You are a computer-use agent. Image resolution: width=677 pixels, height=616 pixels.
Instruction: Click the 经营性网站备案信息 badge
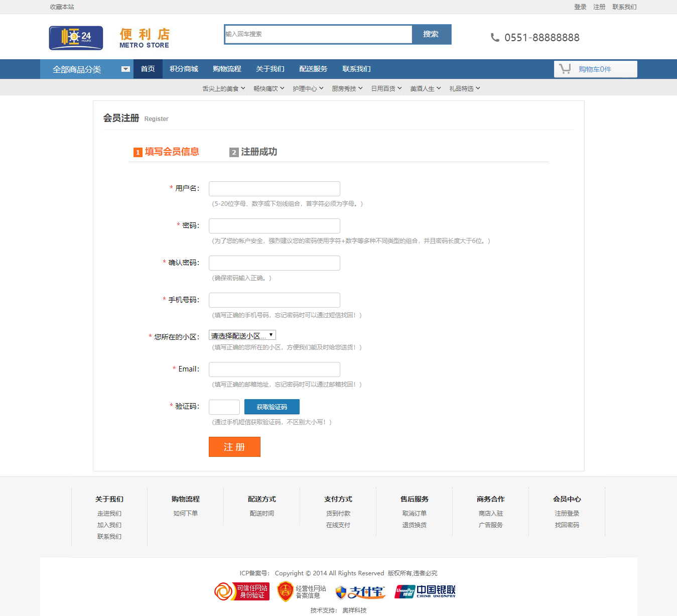click(x=302, y=591)
